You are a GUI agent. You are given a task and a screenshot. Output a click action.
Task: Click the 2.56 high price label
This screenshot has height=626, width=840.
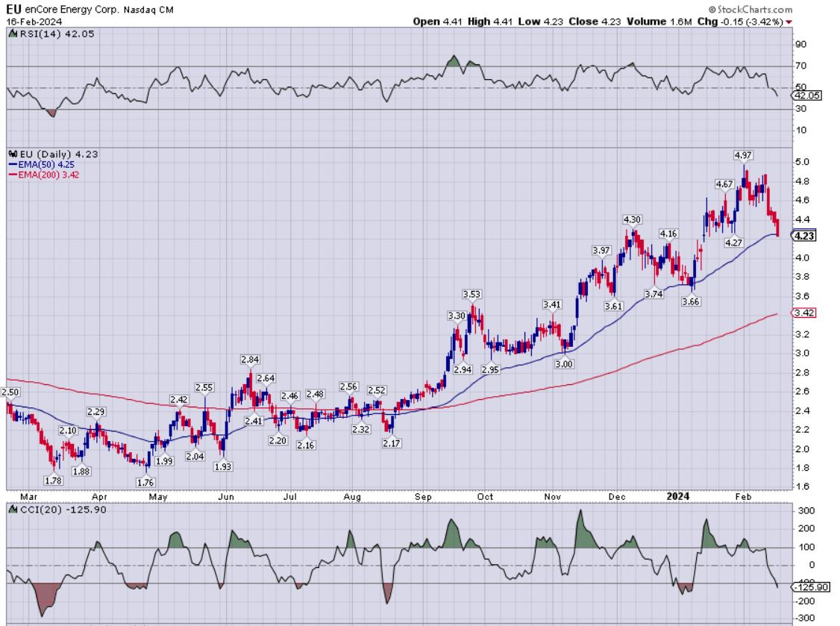point(348,386)
